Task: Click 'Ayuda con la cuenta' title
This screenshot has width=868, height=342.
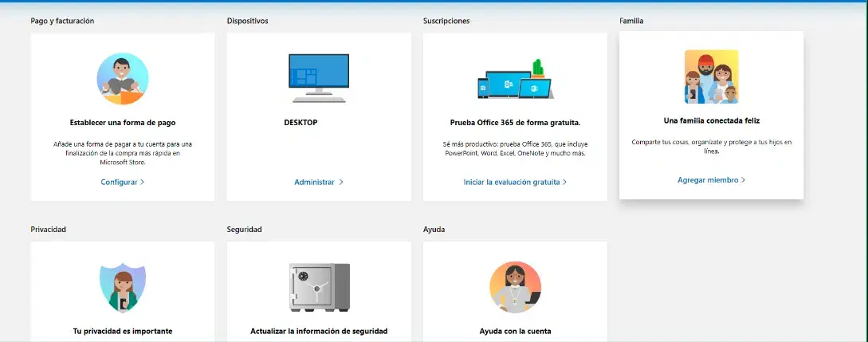Action: [x=516, y=332]
